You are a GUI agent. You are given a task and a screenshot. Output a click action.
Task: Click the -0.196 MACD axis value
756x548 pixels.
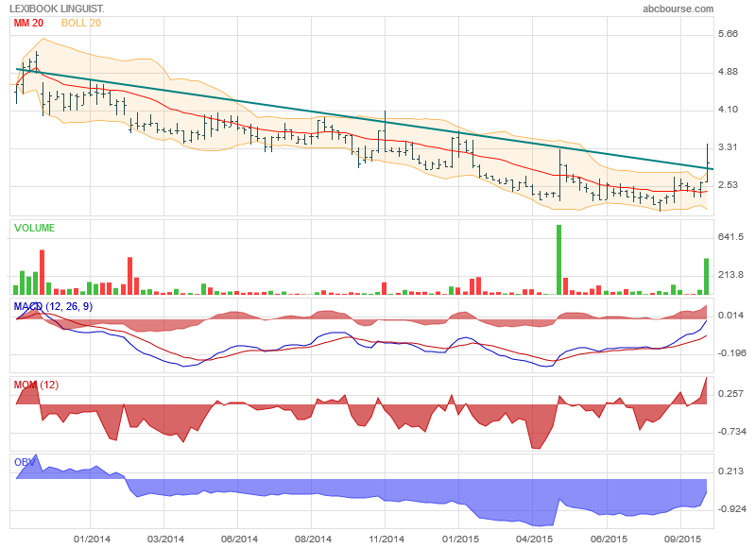[731, 353]
